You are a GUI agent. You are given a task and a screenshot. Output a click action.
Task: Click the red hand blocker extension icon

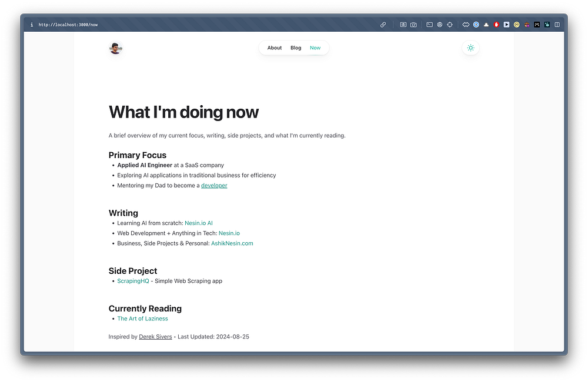[496, 25]
